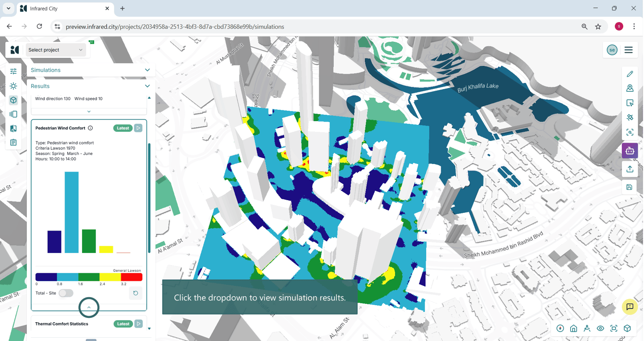Bookmark this page with the star icon
The image size is (644, 341).
(598, 27)
